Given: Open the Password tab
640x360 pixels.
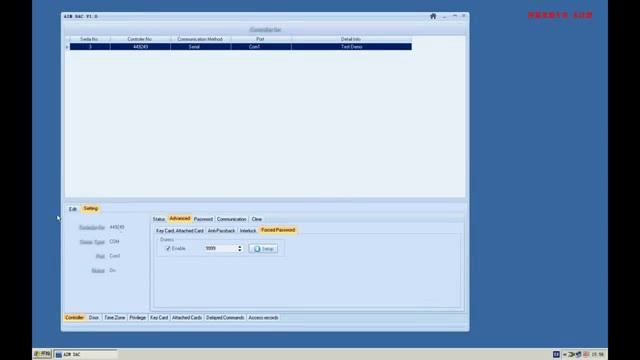Looking at the screenshot, I should [x=203, y=219].
